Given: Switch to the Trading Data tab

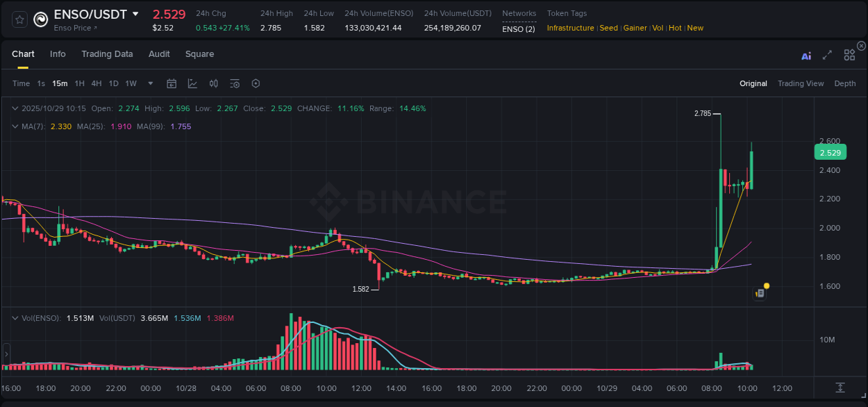Looking at the screenshot, I should coord(107,54).
